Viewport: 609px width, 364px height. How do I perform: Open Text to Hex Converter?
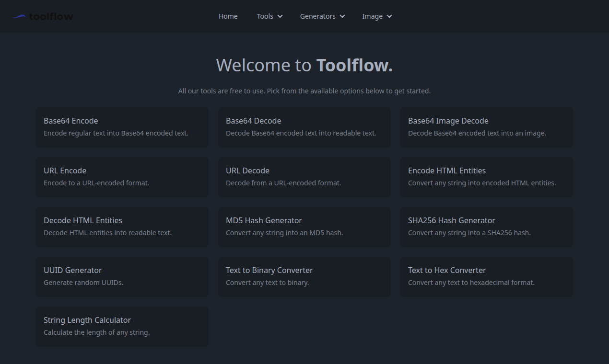point(487,276)
